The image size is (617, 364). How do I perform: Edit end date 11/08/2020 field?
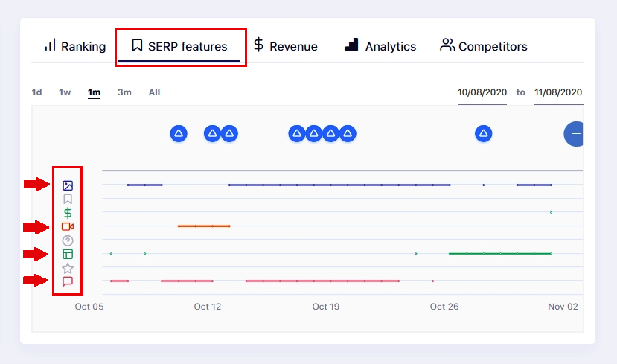tap(558, 92)
